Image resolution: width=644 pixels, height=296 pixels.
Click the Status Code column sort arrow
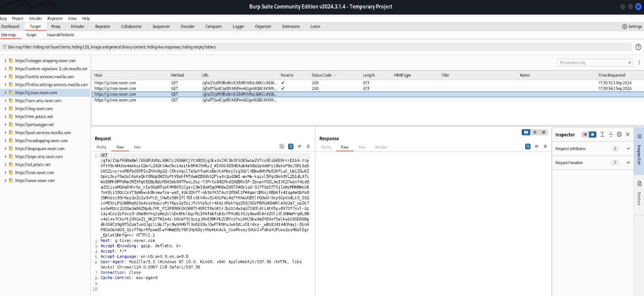335,75
